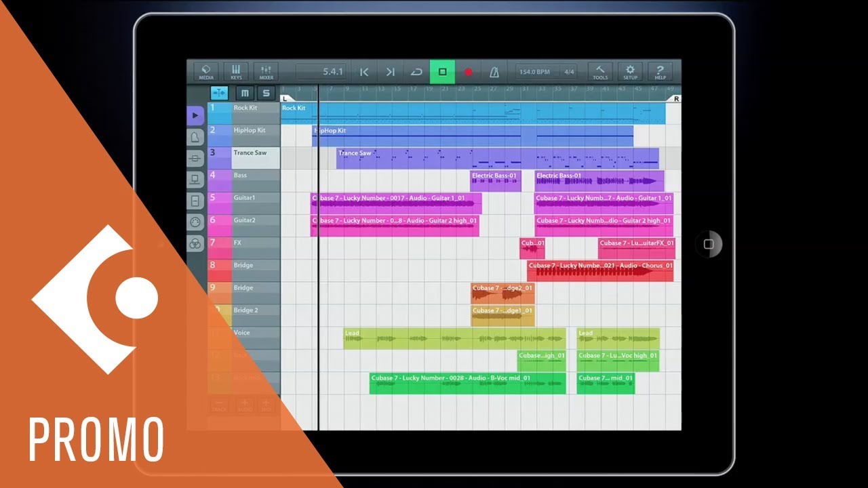Click track 5's magenta color number
Image resolution: width=868 pixels, height=488 pixels.
click(219, 203)
